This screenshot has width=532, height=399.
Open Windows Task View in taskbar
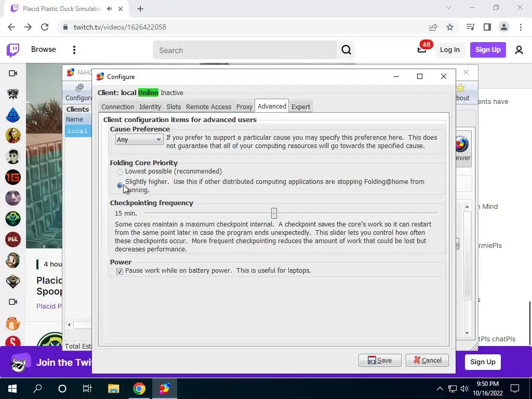click(87, 389)
